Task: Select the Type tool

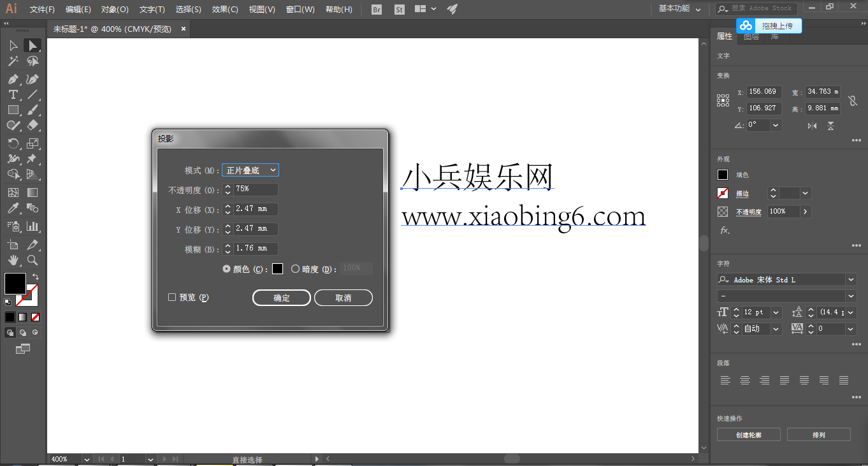Action: click(13, 94)
